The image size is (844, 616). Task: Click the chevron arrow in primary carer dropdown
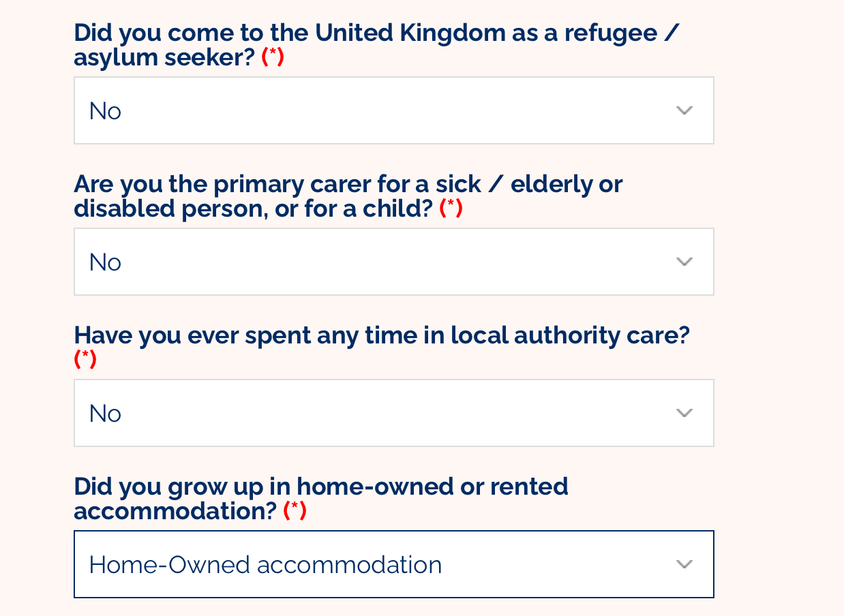(684, 262)
